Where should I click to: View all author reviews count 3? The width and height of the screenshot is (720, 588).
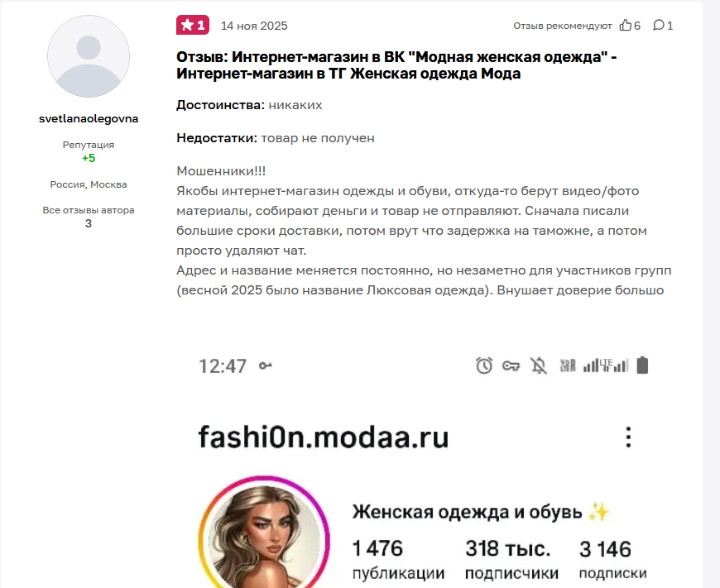pos(89,223)
